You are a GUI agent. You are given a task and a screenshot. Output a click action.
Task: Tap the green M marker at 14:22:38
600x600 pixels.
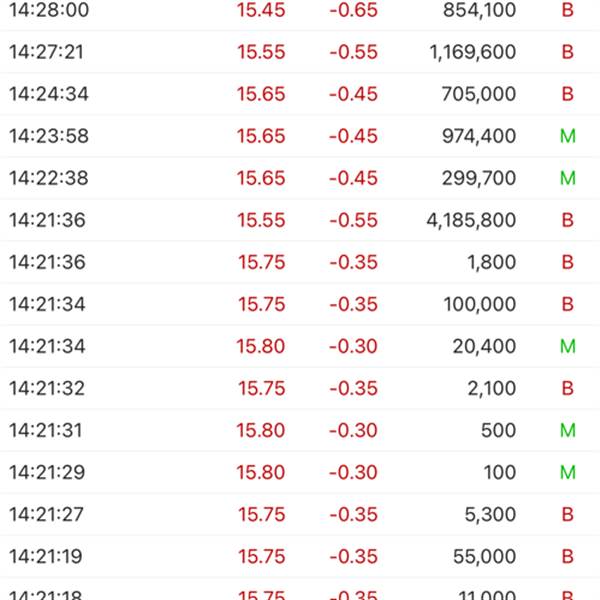tap(567, 178)
